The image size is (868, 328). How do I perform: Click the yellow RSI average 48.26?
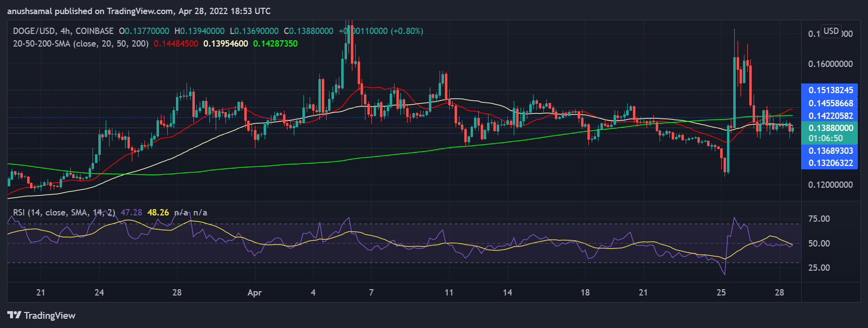[158, 213]
